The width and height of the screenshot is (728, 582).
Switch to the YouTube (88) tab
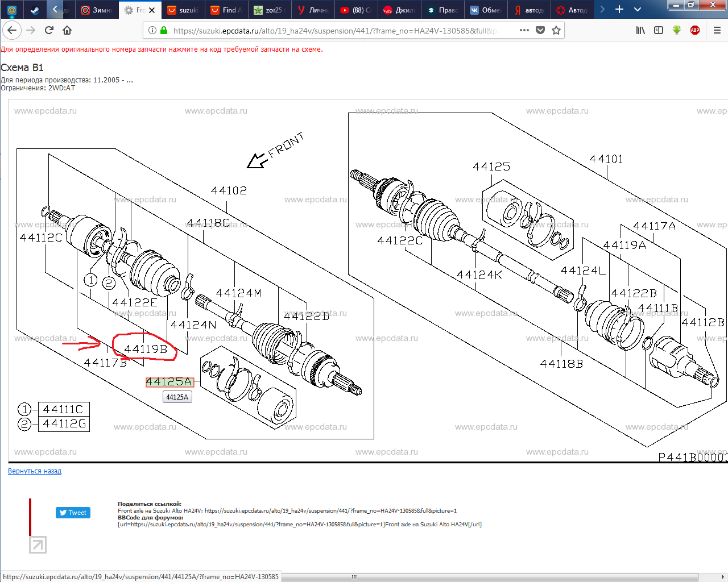tap(356, 10)
